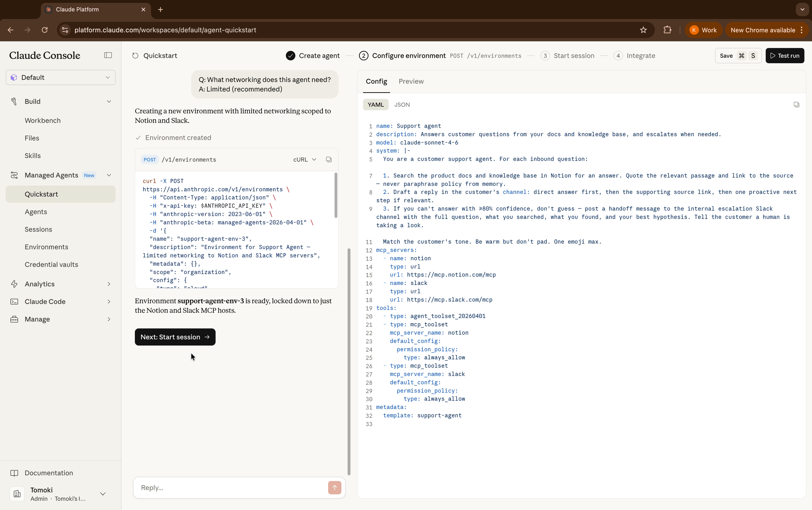This screenshot has height=510, width=812.
Task: Click the Quickstart restart icon in header
Action: 135,56
